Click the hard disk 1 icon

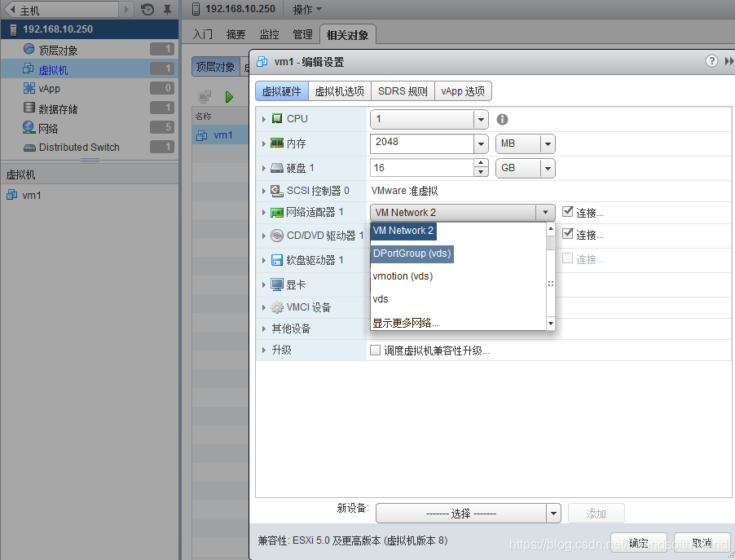point(277,168)
